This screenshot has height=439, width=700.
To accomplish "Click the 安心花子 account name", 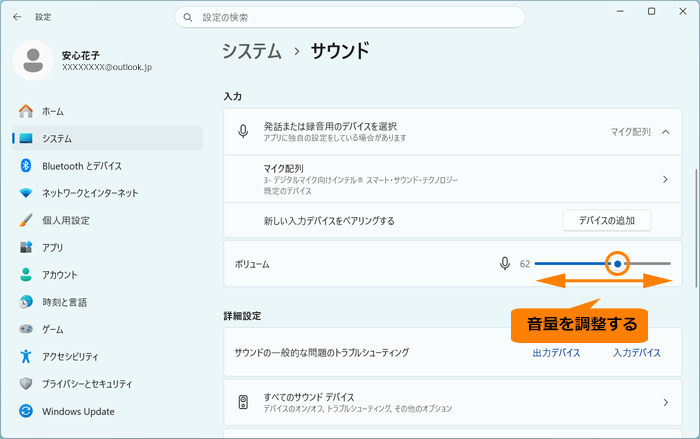I will (x=81, y=55).
